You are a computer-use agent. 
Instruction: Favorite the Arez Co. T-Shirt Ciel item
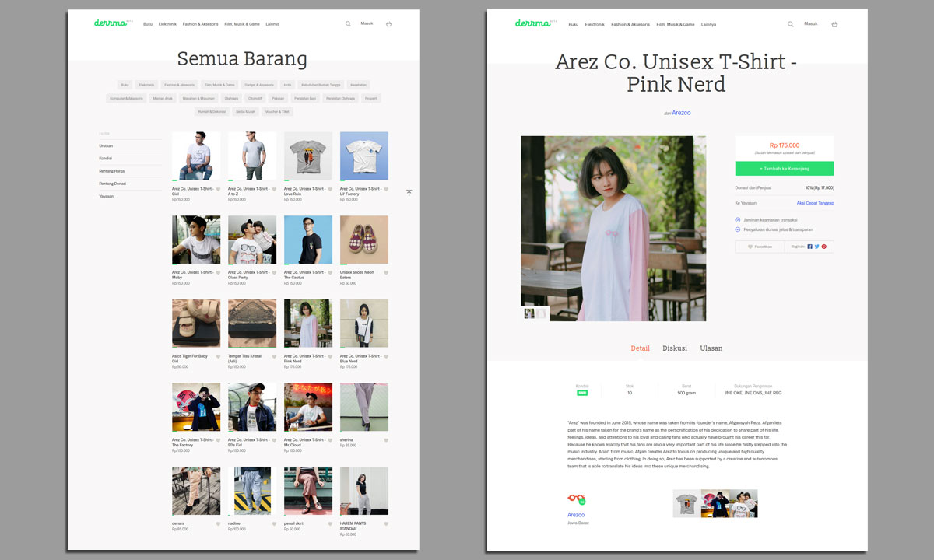(x=219, y=189)
